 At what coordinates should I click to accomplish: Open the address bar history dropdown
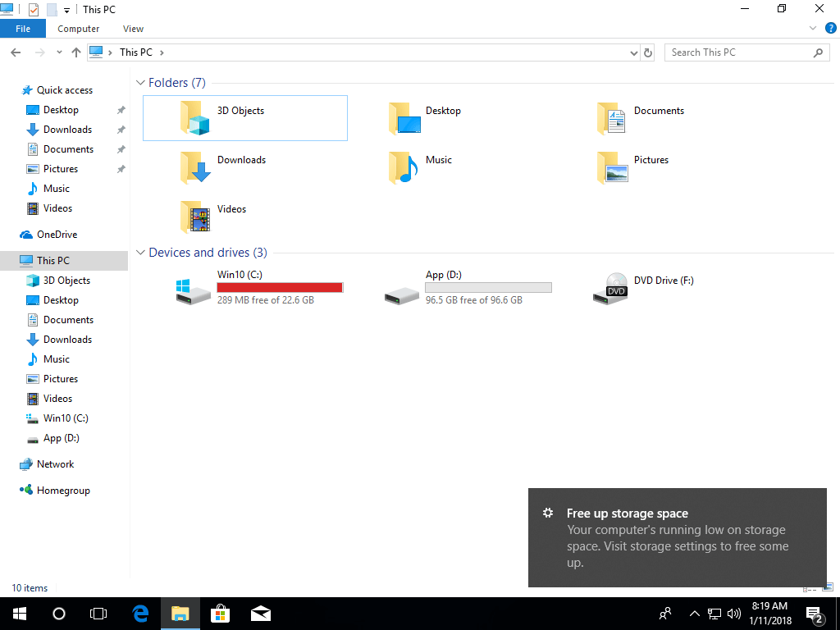point(633,52)
